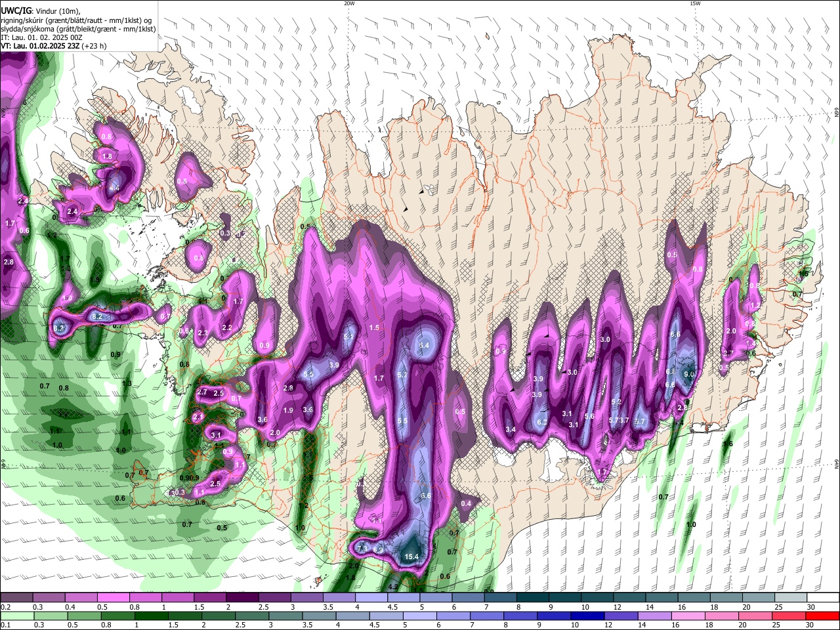The height and width of the screenshot is (630, 840).
Task: Click the 6.2 precipitation value on the map
Action: [542, 422]
